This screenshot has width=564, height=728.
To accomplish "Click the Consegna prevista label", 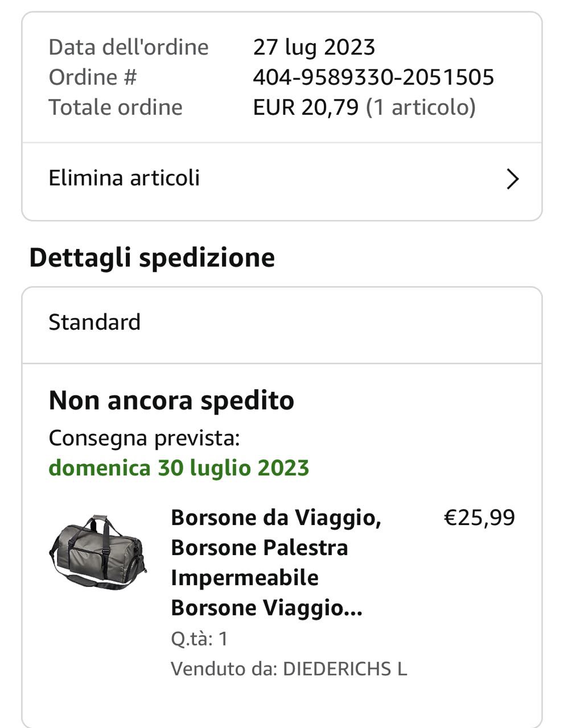I will [x=144, y=438].
